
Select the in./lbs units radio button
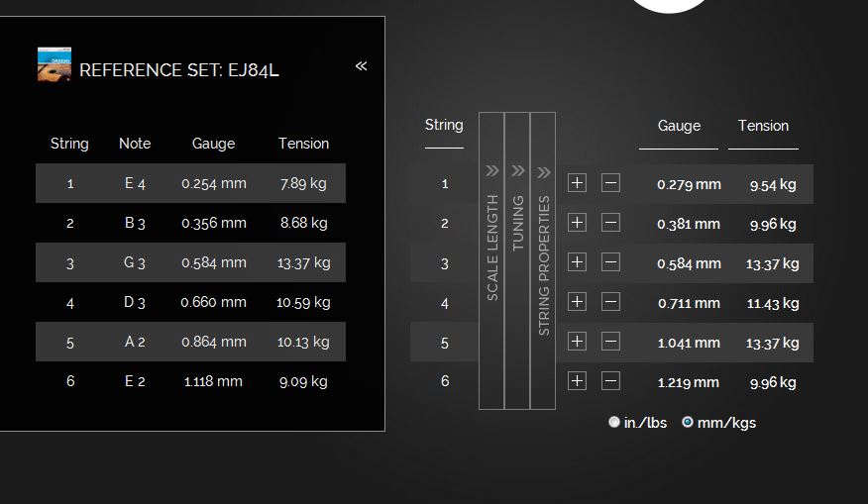click(x=614, y=422)
